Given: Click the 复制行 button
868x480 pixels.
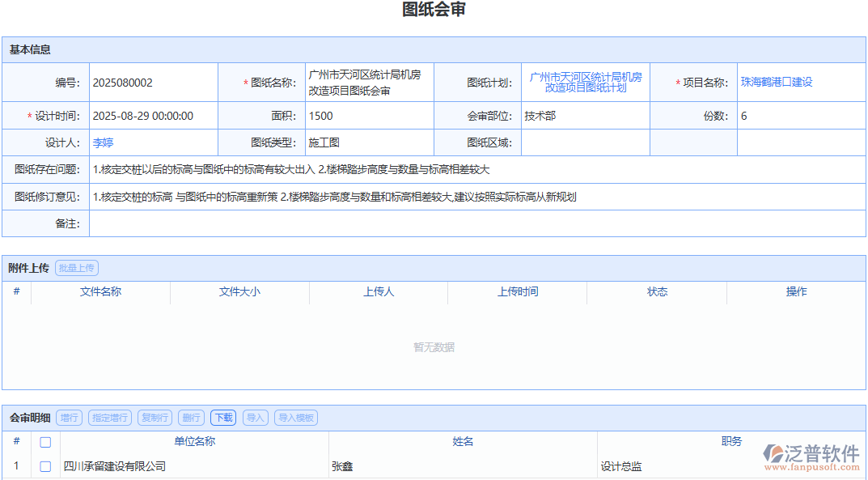Looking at the screenshot, I should [x=155, y=418].
